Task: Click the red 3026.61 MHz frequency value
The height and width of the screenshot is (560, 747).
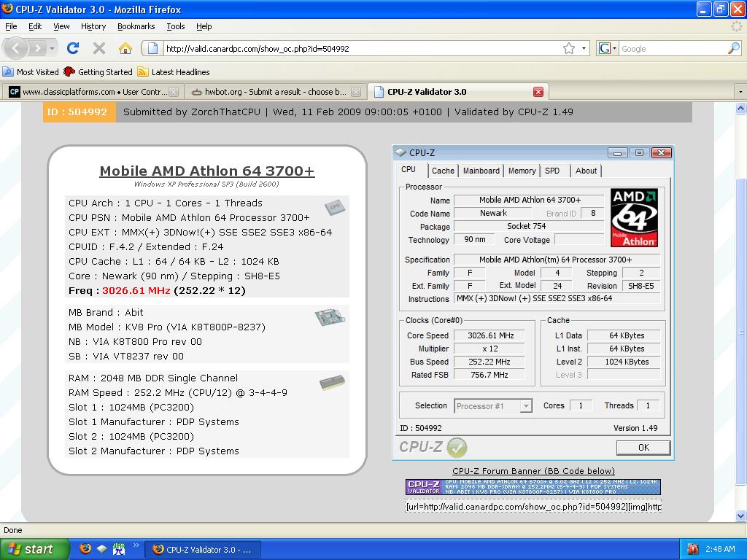Action: coord(136,290)
